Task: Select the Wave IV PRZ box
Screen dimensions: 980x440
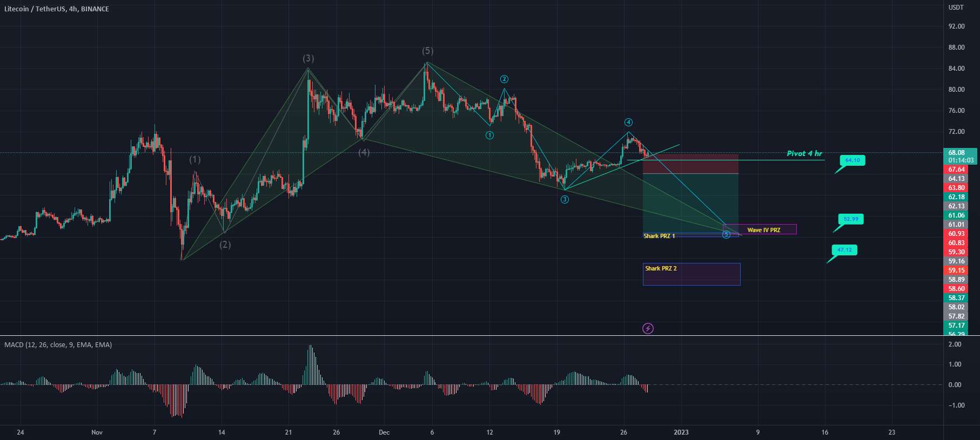Action: 760,229
